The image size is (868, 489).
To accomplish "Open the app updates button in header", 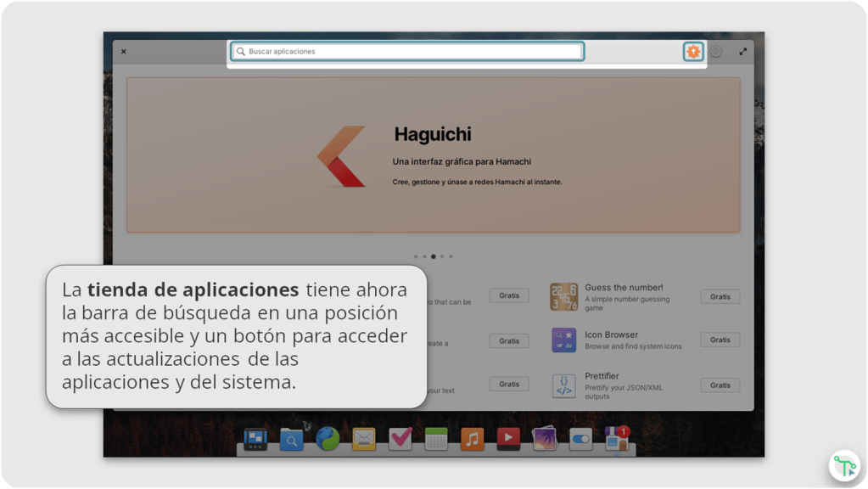I will click(x=694, y=52).
